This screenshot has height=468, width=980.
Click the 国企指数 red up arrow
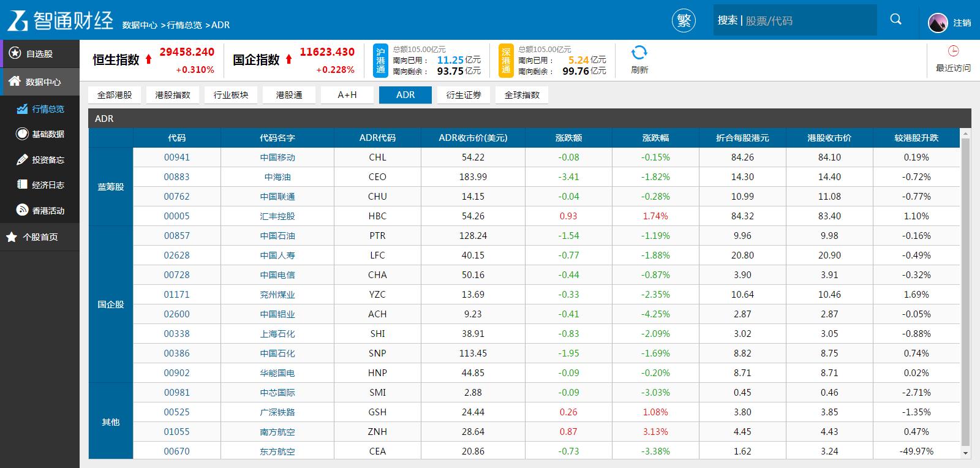point(288,59)
